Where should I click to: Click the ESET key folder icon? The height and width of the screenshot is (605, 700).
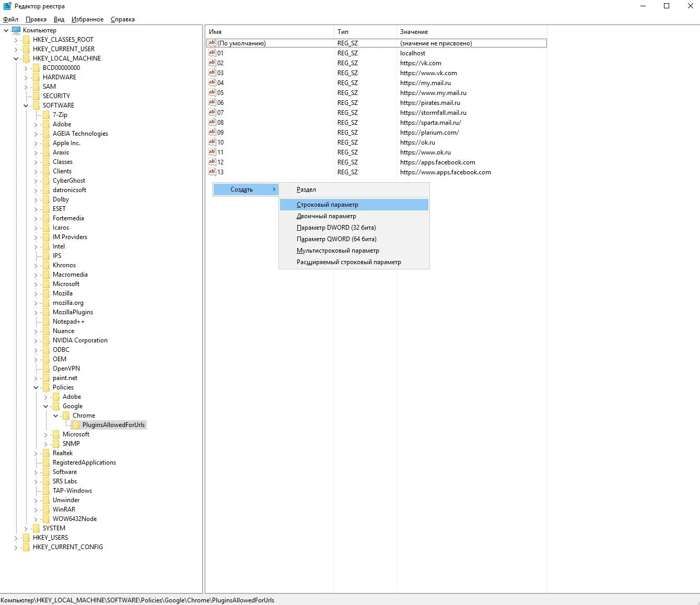45,209
